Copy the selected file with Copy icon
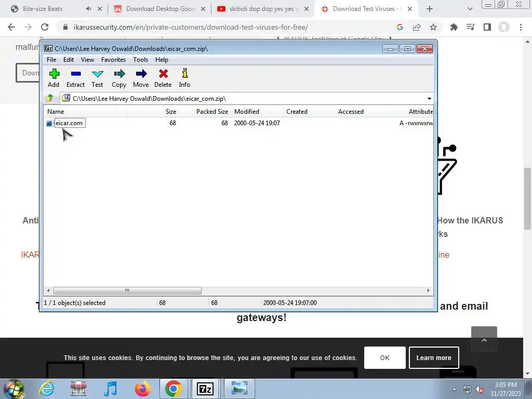Image resolution: width=532 pixels, height=399 pixels. 119,78
